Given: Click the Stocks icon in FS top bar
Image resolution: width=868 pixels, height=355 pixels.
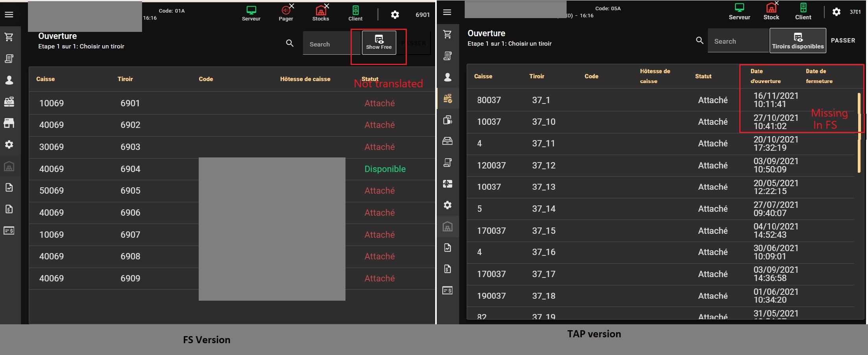Looking at the screenshot, I should tap(321, 13).
